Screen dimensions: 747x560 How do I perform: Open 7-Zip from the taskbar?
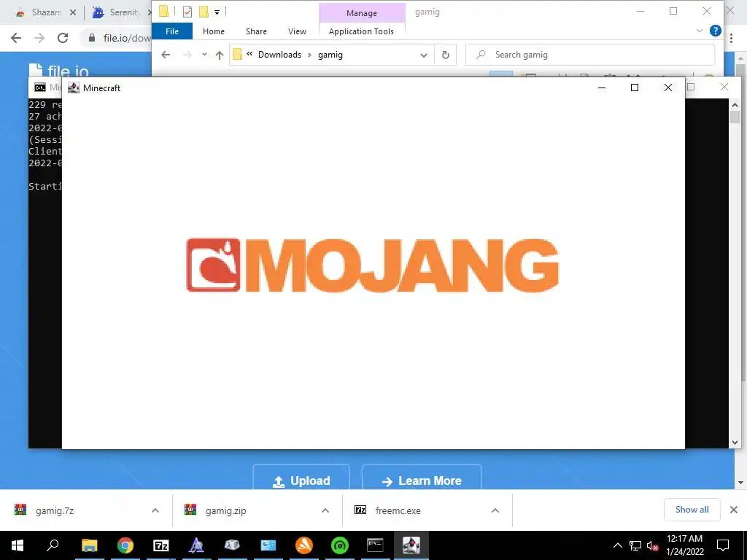coord(161,545)
